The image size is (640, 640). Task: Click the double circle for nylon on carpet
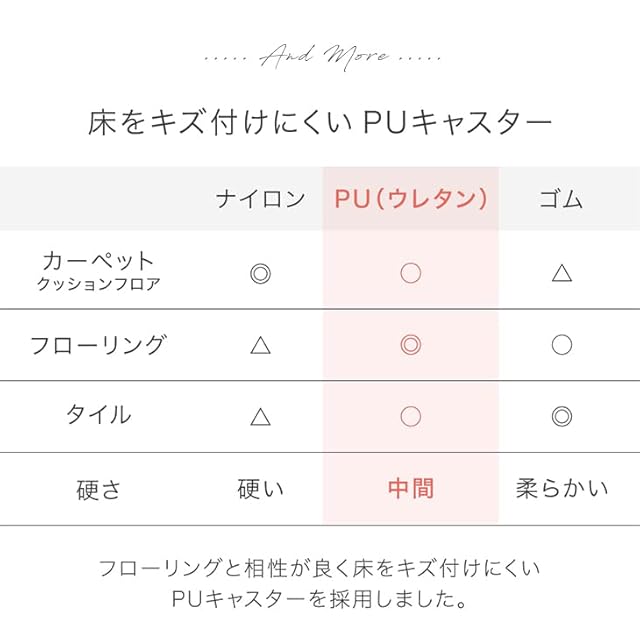260,273
